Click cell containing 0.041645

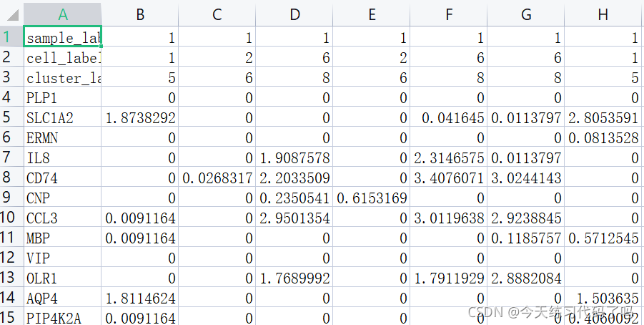(449, 117)
